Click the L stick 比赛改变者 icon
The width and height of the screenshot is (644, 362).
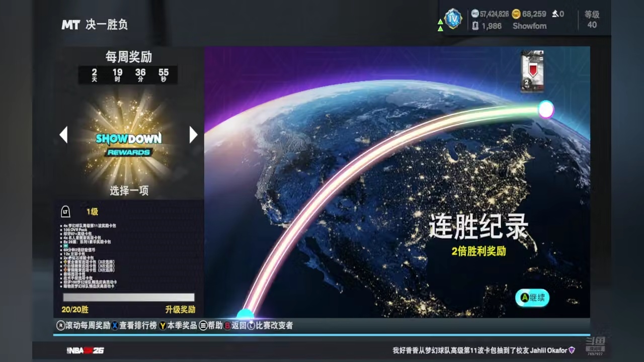(x=251, y=325)
